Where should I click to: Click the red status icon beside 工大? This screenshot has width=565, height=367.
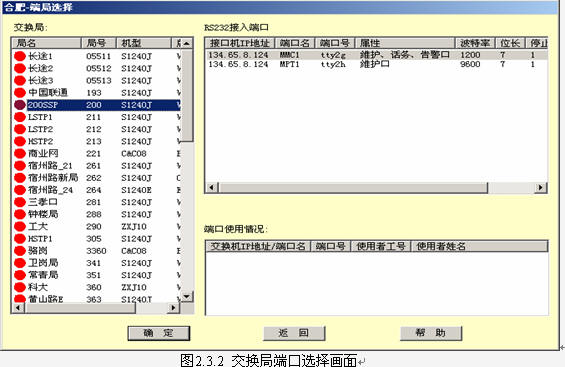click(x=20, y=227)
